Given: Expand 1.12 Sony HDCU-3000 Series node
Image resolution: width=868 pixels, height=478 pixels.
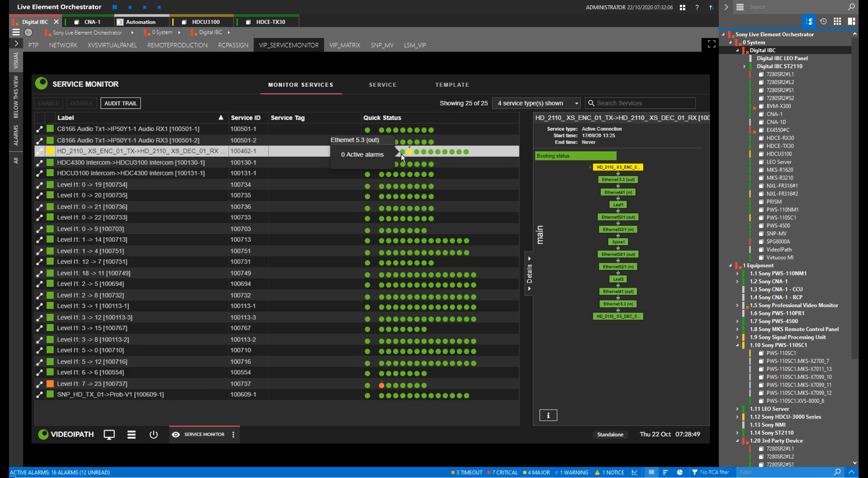Looking at the screenshot, I should tap(737, 417).
